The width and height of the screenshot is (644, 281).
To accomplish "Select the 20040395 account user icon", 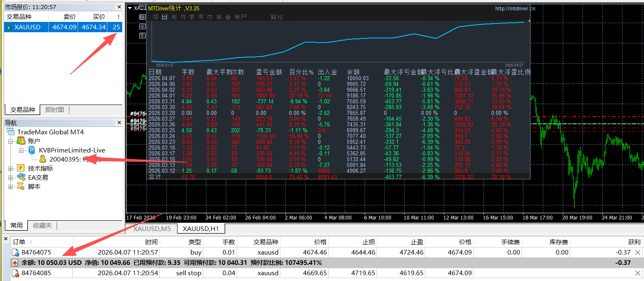I will coord(43,159).
